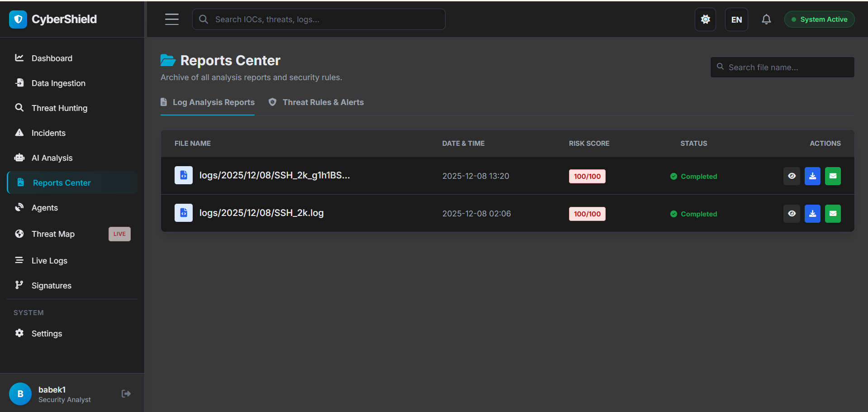Open the EN language selector
This screenshot has height=412, width=868.
pyautogui.click(x=736, y=19)
